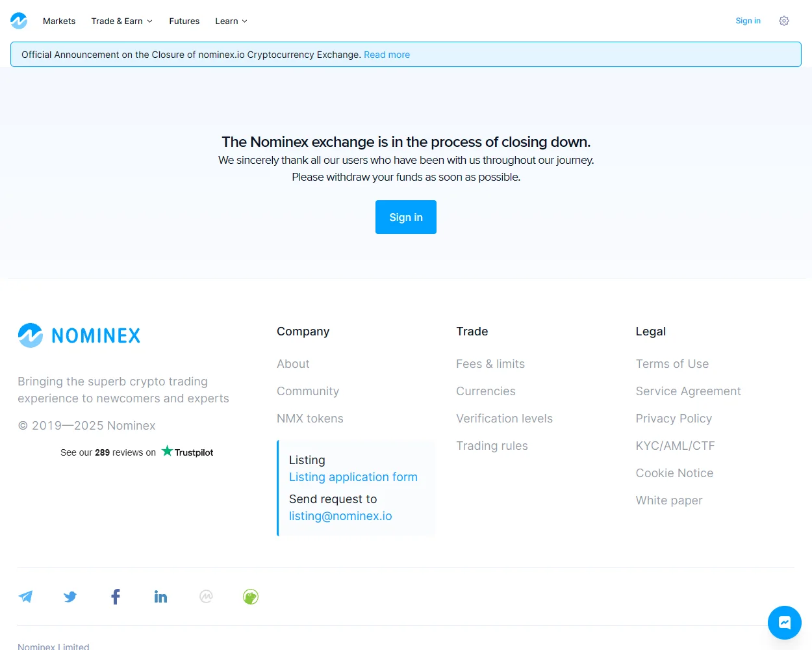Open the Privacy Policy link
The image size is (812, 650).
point(674,419)
